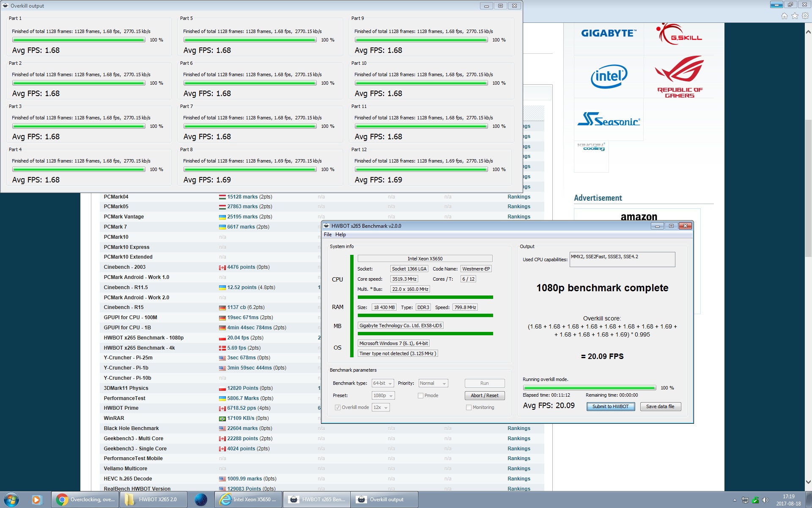Open Windows Start menu orb

click(11, 500)
